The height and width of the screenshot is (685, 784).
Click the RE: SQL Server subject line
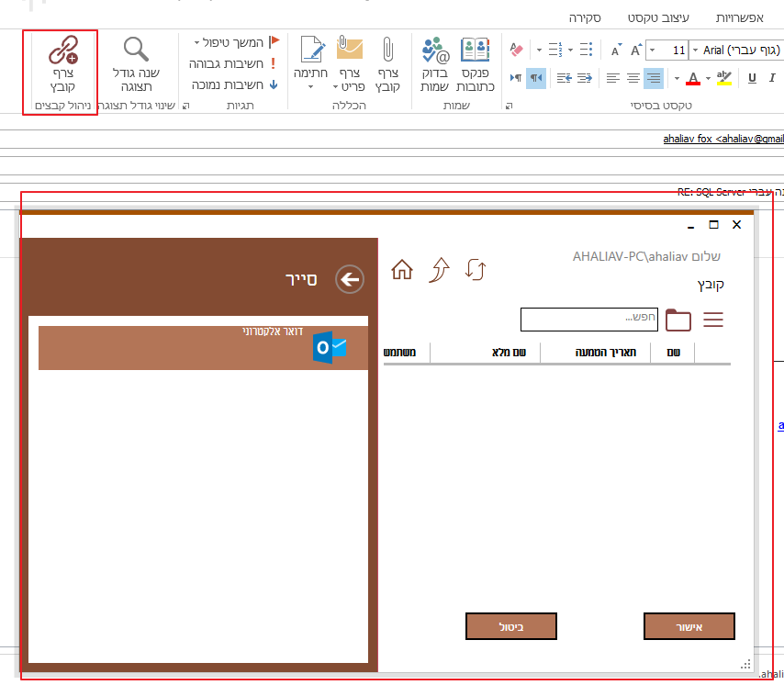click(730, 192)
